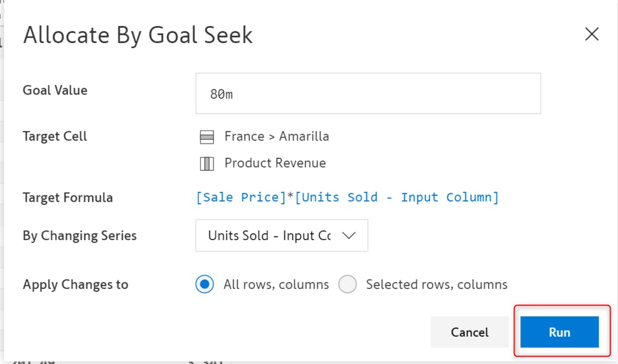Click the All rows, columns label text
This screenshot has height=364, width=618.
[276, 284]
